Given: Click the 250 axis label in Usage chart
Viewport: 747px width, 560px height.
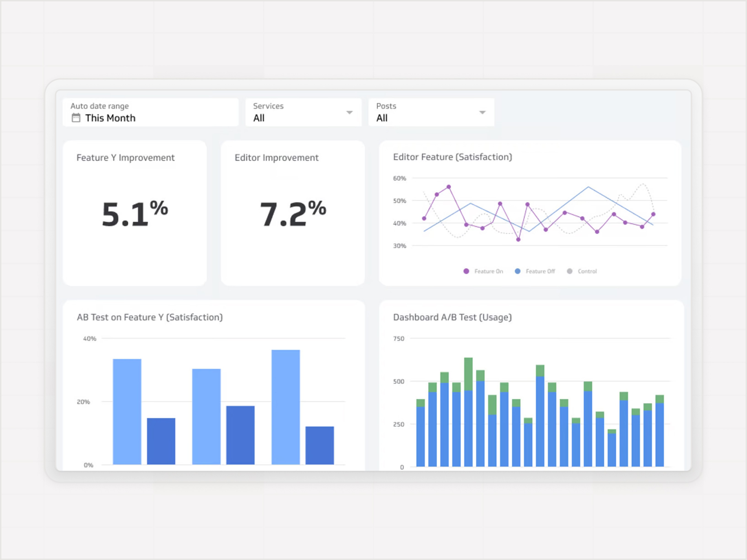Looking at the screenshot, I should (x=398, y=424).
